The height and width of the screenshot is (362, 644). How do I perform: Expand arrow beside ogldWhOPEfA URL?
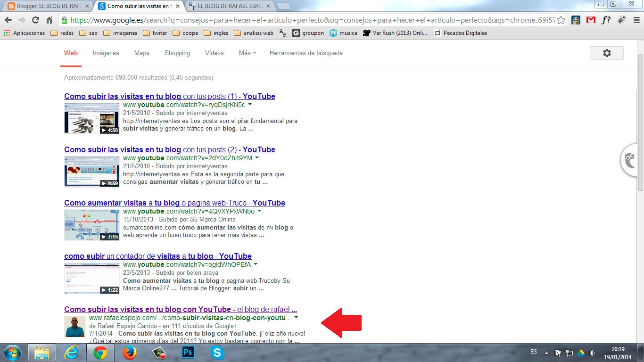coord(256,264)
